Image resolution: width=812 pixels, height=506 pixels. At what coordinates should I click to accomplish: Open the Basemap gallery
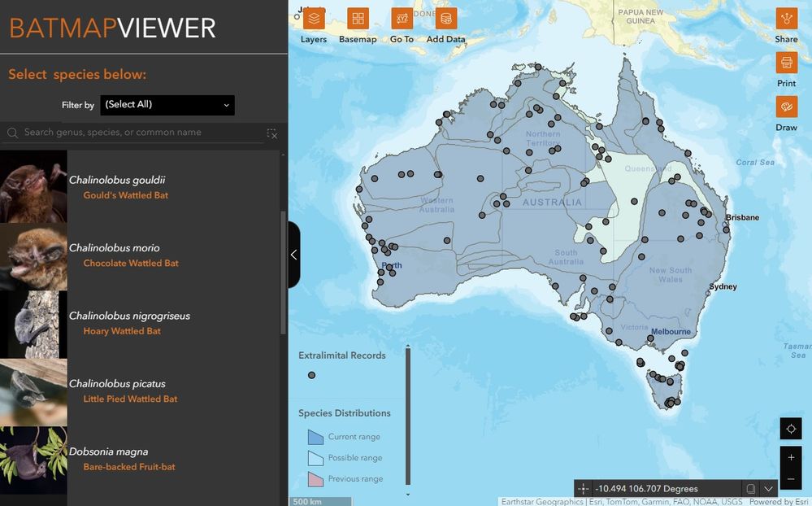pyautogui.click(x=358, y=20)
